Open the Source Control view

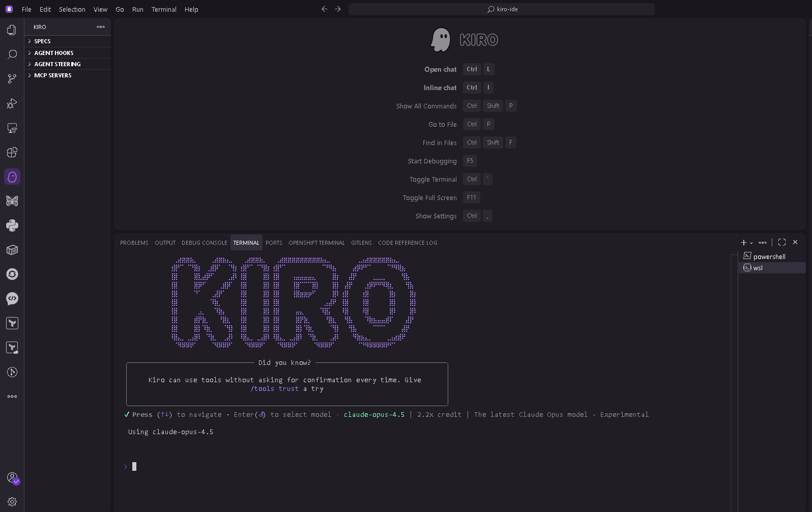12,79
